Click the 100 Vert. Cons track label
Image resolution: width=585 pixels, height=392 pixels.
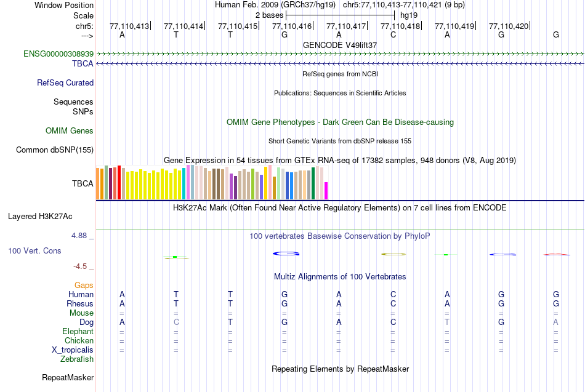tap(34, 251)
